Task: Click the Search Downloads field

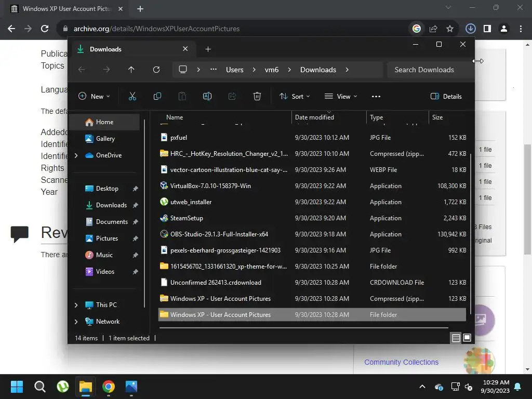Action: click(x=429, y=70)
